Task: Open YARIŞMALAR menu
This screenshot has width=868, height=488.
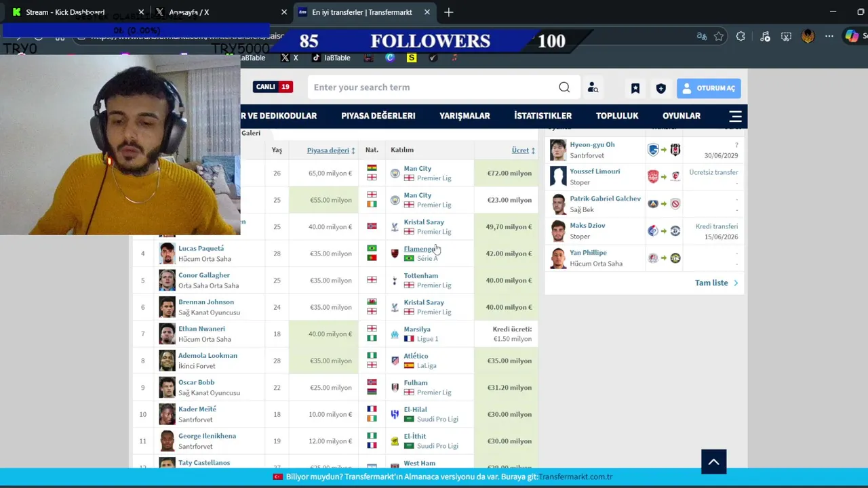Action: (x=465, y=116)
